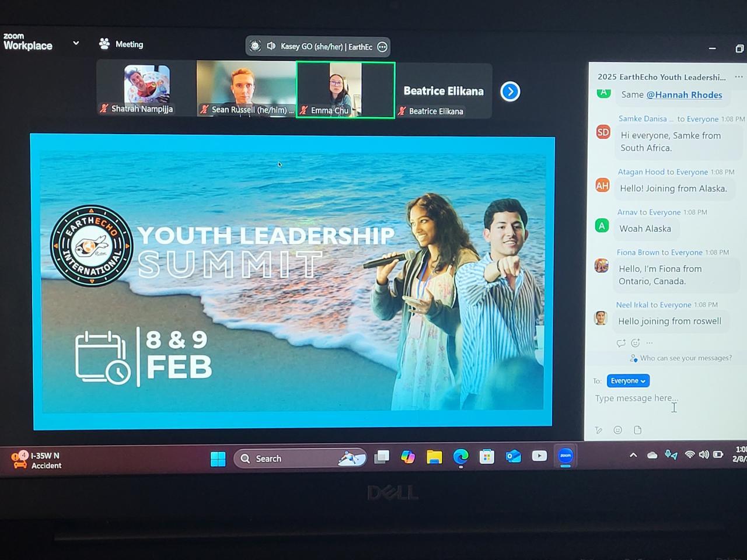The height and width of the screenshot is (560, 747).
Task: Show next participants with the blue arrow
Action: (x=510, y=92)
